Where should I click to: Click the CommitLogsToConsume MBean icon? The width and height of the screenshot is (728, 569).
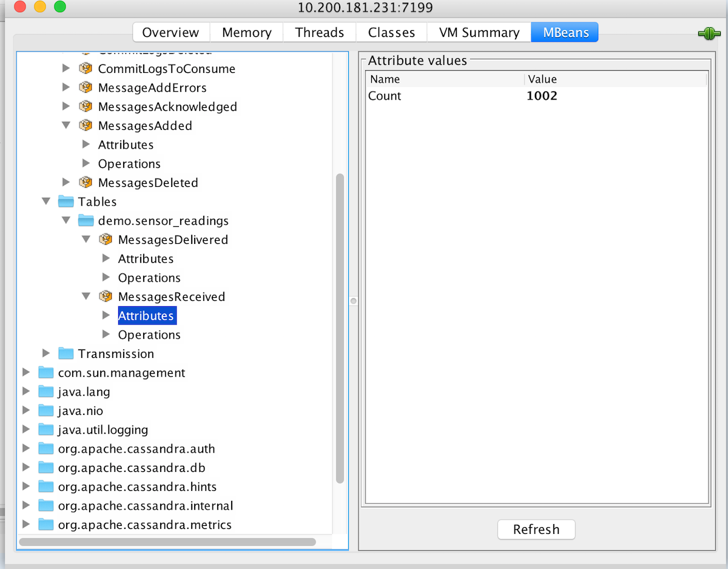coord(86,69)
